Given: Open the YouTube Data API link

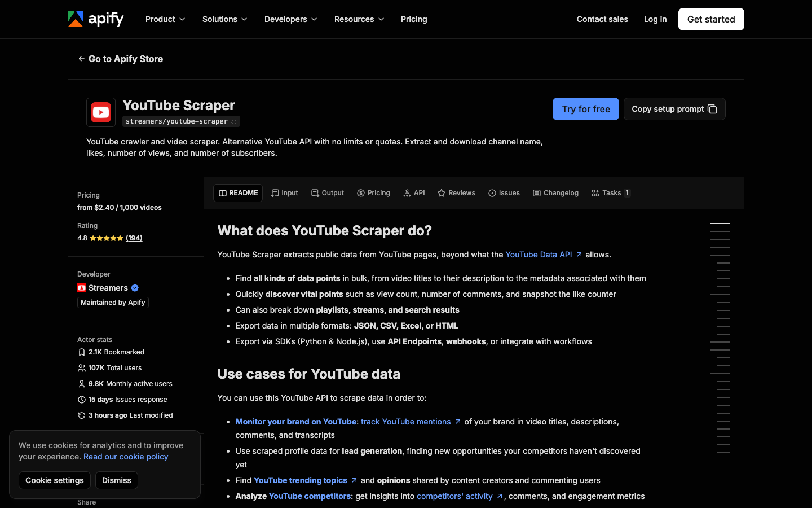Looking at the screenshot, I should tap(539, 255).
